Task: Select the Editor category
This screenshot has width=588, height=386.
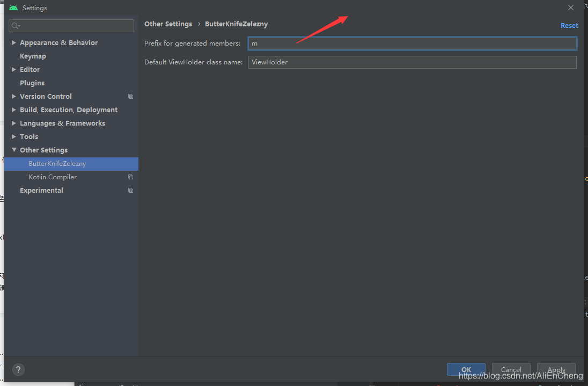Action: pyautogui.click(x=30, y=69)
